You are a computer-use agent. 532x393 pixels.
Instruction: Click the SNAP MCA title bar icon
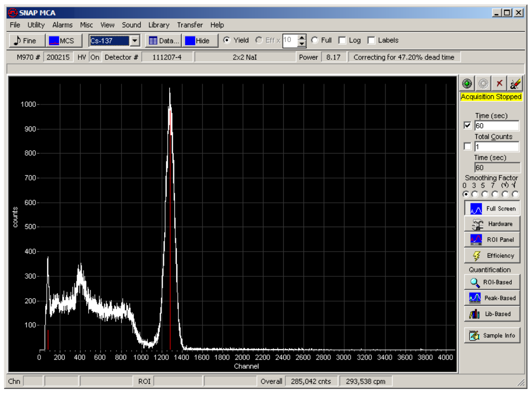click(13, 13)
